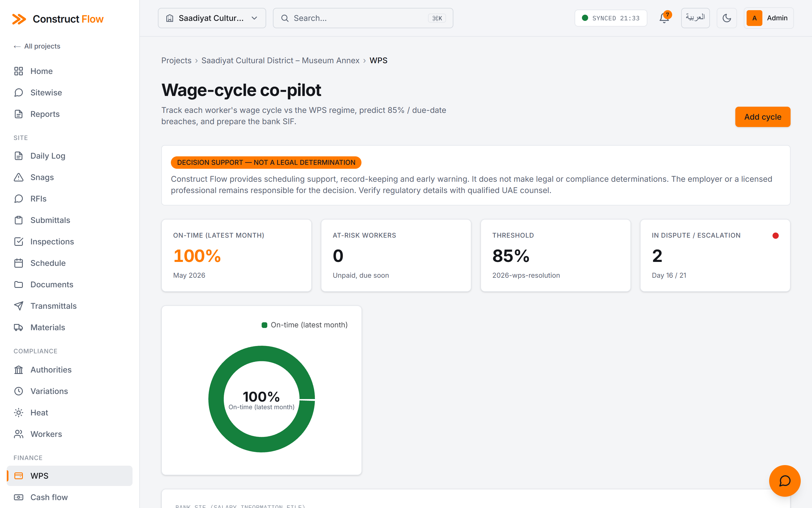
Task: Open Schedule calendar icon
Action: pos(18,263)
